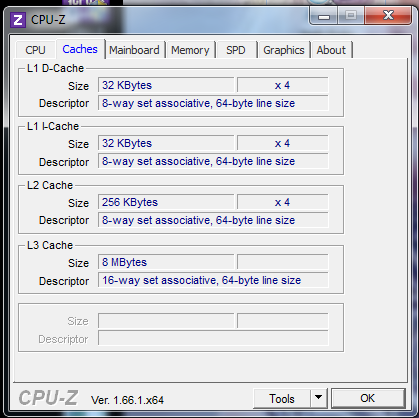The width and height of the screenshot is (419, 418).
Task: Switch to the CPU tab
Action: 35,50
